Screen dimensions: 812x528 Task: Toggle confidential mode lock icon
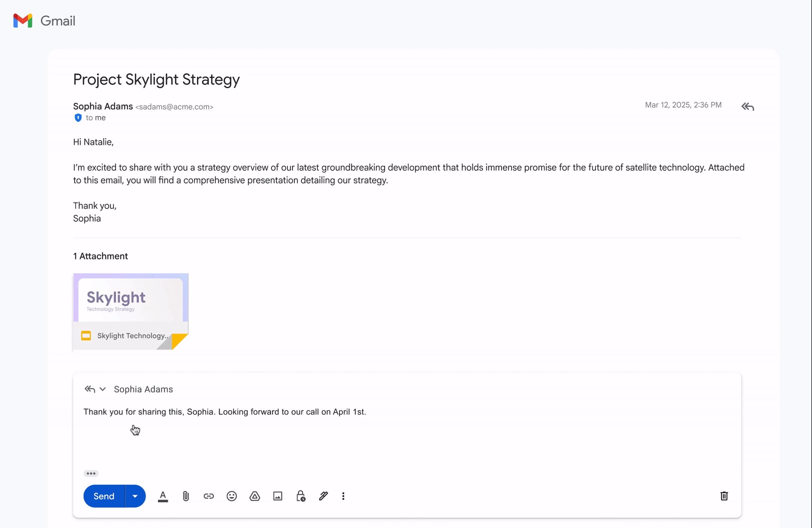pyautogui.click(x=300, y=496)
